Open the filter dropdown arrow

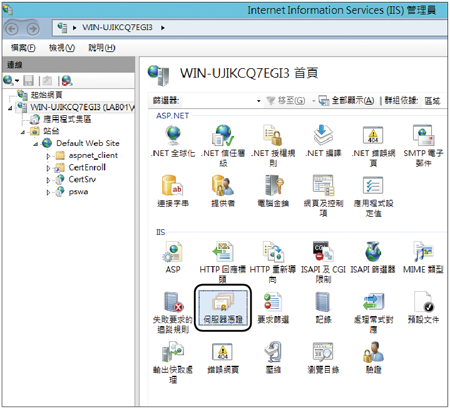259,101
